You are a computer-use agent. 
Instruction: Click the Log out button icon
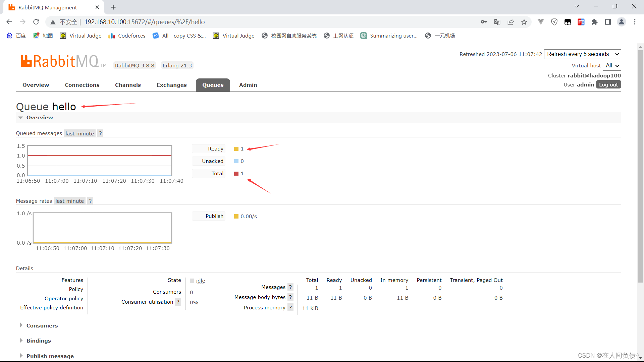[x=608, y=84]
